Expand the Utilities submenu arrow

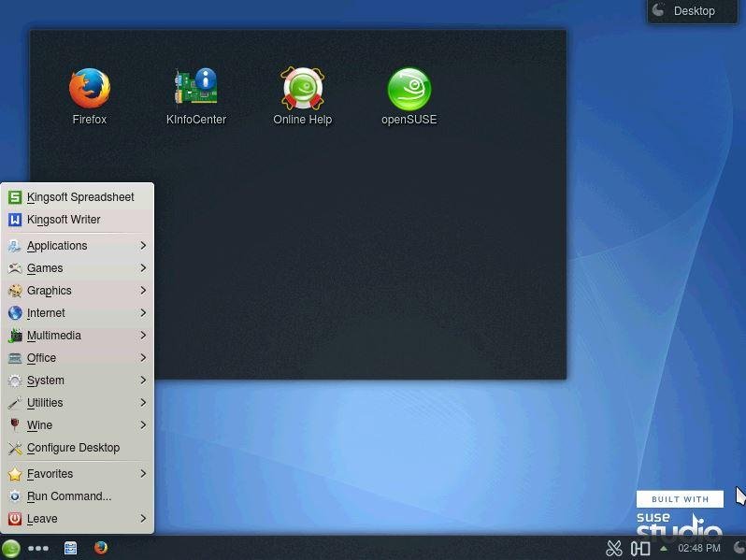[143, 403]
